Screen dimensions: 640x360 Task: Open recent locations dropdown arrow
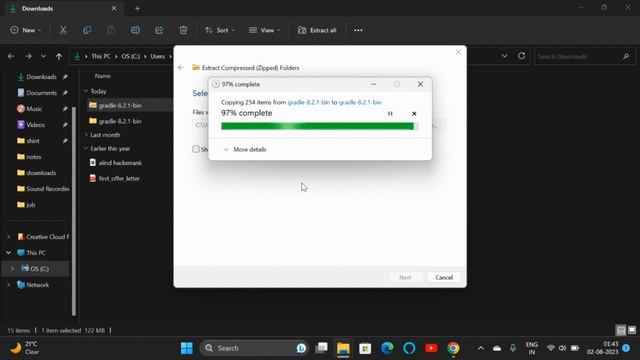(x=43, y=56)
